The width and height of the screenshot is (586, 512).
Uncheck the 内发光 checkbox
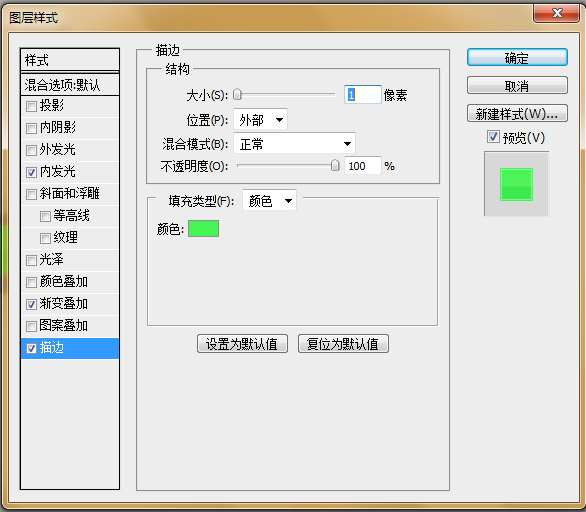(31, 172)
